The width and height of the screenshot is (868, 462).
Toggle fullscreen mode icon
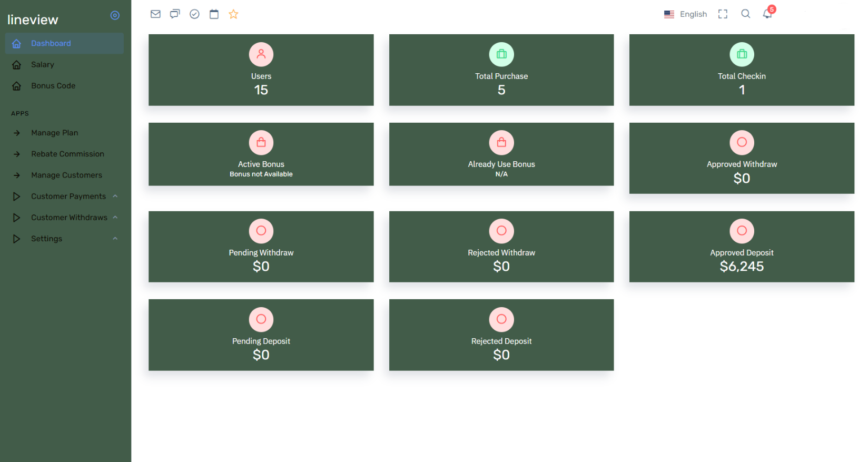pyautogui.click(x=723, y=14)
